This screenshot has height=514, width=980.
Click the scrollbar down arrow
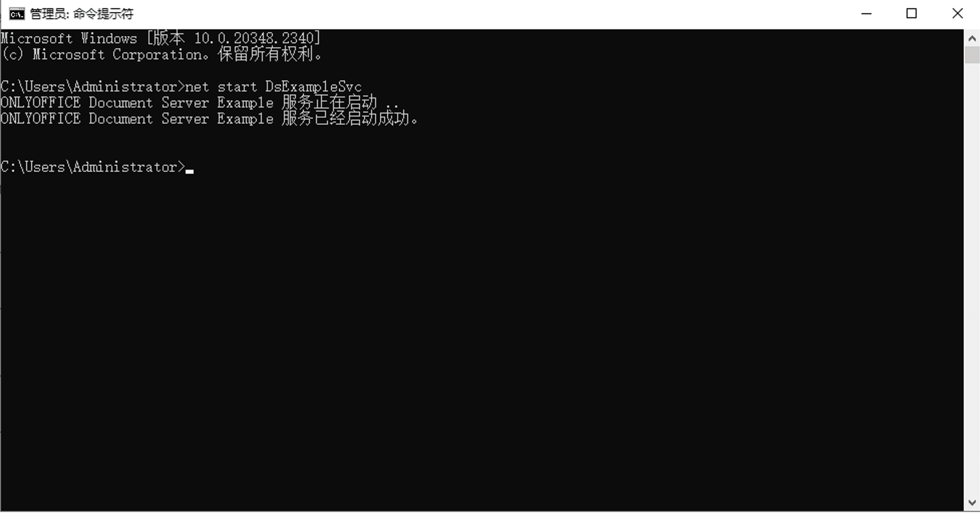point(971,502)
